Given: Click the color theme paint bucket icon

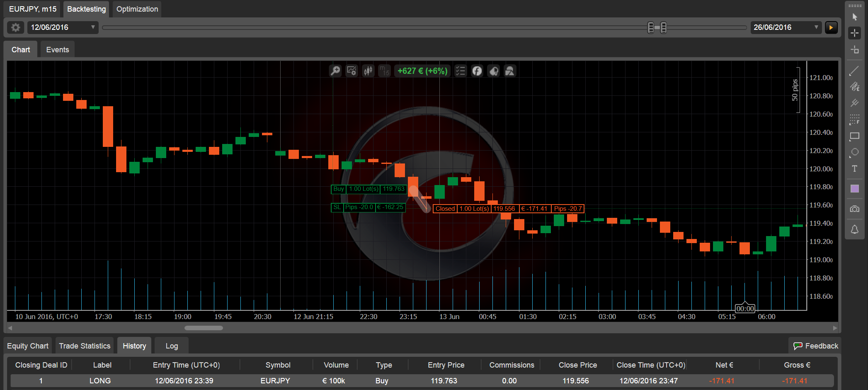Looking at the screenshot, I should 494,71.
